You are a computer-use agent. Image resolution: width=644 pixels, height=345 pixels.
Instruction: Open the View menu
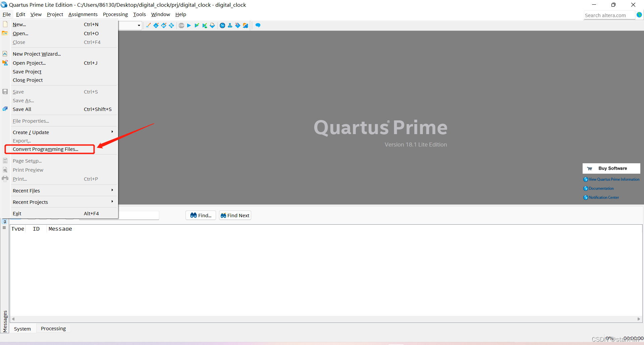point(36,14)
